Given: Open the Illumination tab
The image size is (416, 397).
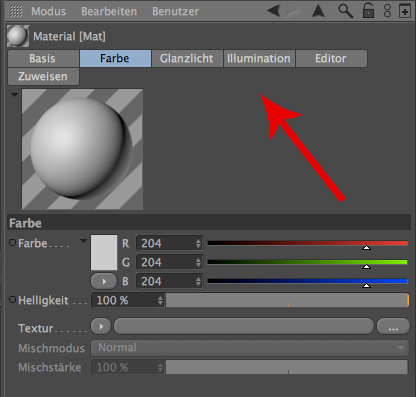Looking at the screenshot, I should (259, 59).
